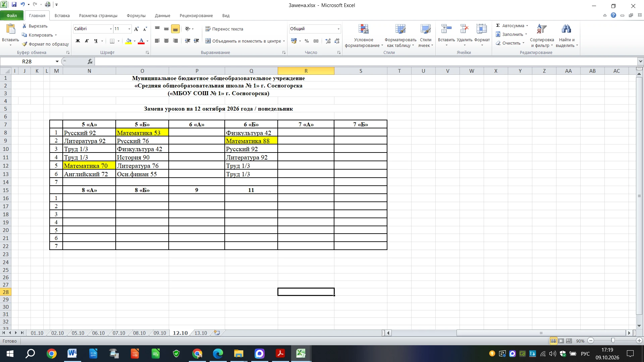Click Очистить clear button
The image size is (644, 362).
coord(510,43)
